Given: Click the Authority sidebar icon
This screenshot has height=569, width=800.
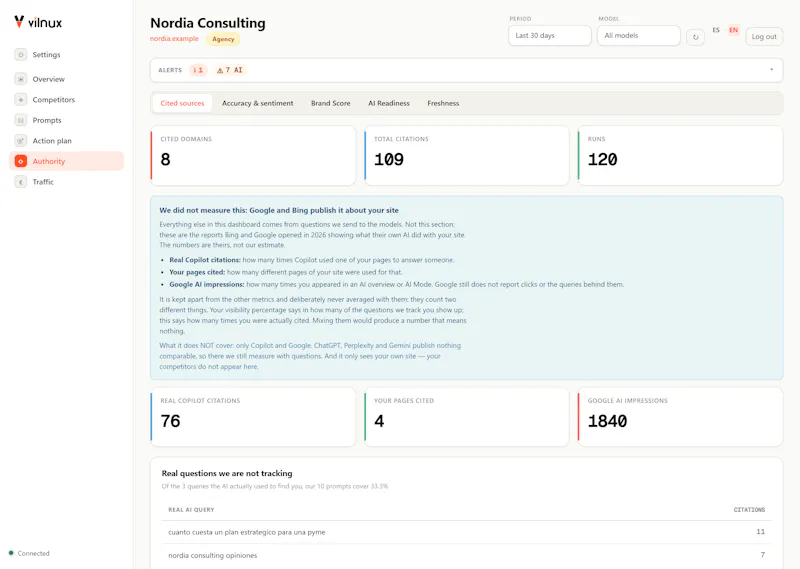Looking at the screenshot, I should point(20,161).
